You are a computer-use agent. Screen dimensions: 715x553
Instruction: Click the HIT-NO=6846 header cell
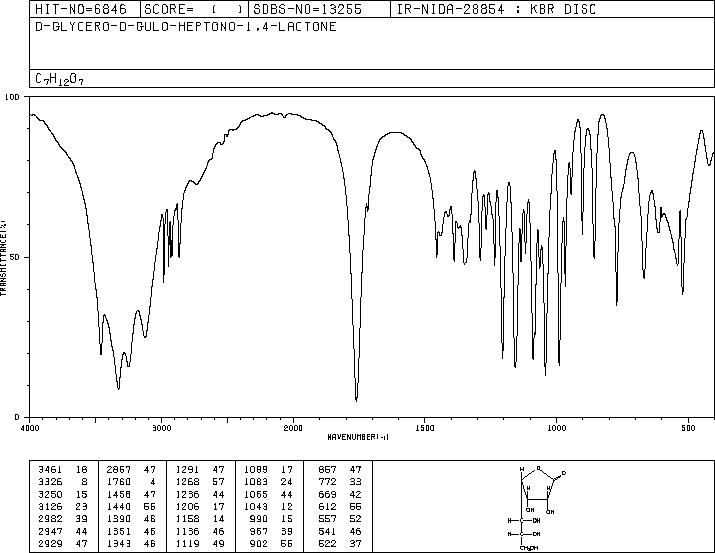pos(81,9)
